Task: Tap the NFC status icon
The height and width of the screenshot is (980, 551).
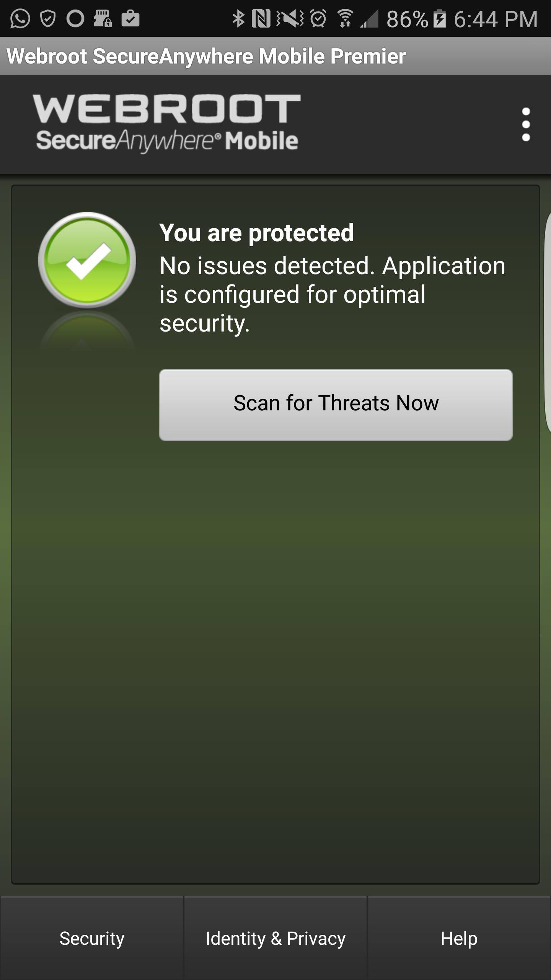Action: pos(261,19)
